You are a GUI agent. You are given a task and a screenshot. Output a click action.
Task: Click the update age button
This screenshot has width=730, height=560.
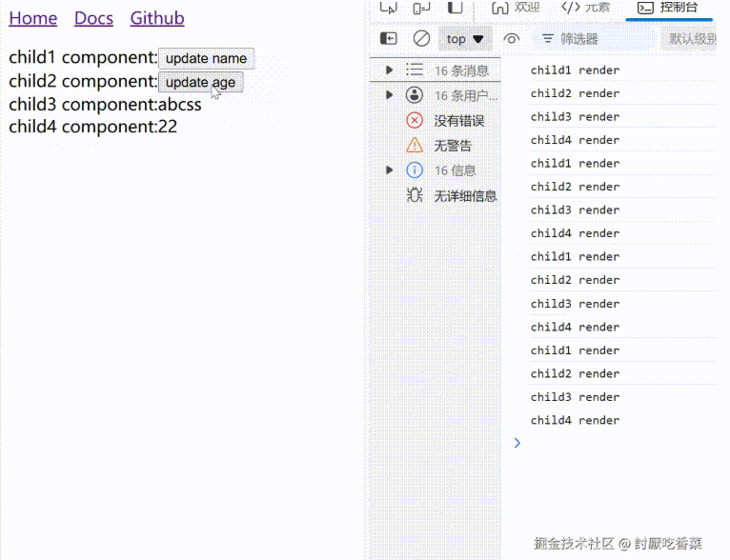point(201,82)
